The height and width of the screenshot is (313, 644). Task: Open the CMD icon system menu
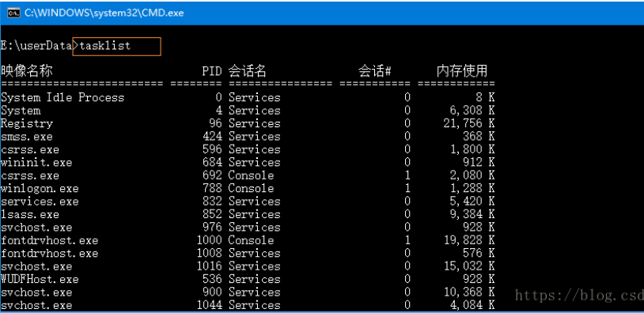click(x=14, y=13)
